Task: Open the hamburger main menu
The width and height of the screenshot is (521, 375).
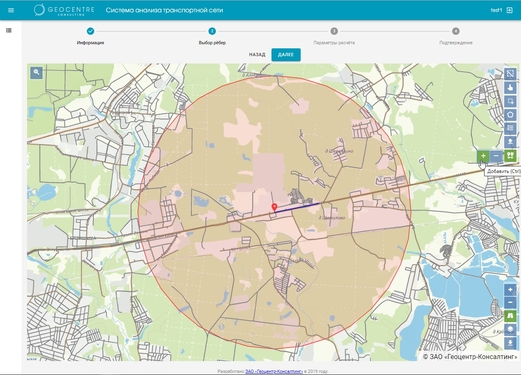Action: (11, 10)
